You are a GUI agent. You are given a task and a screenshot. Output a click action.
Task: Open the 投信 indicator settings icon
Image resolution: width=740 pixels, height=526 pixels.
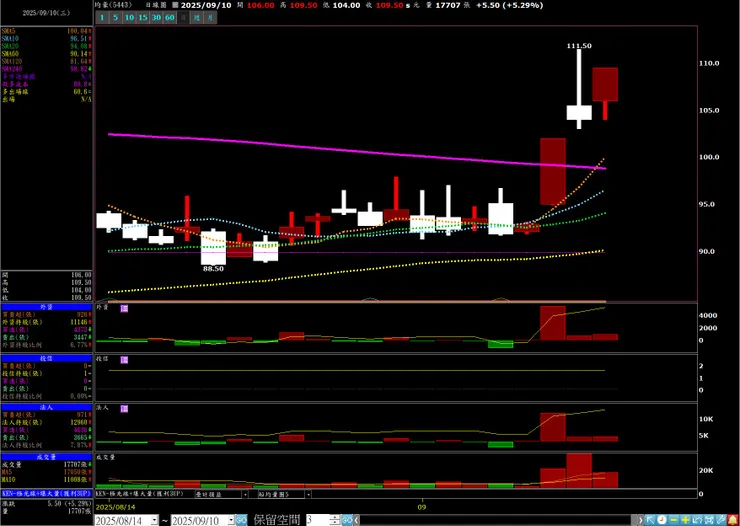124,360
